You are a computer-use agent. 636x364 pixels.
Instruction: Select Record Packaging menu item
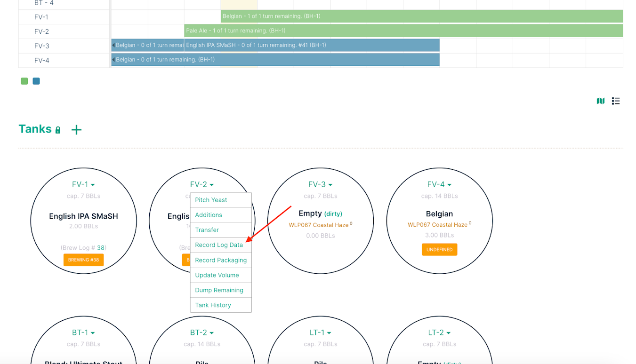221,260
